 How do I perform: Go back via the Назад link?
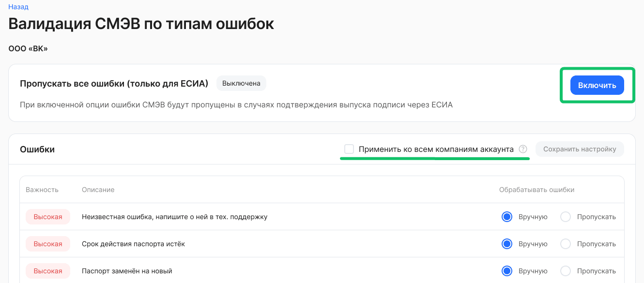point(18,7)
